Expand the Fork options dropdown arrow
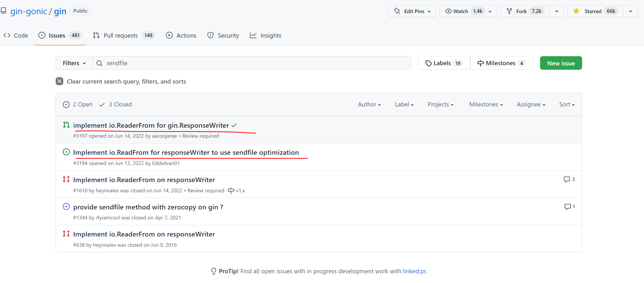The width and height of the screenshot is (644, 283). pos(557,11)
